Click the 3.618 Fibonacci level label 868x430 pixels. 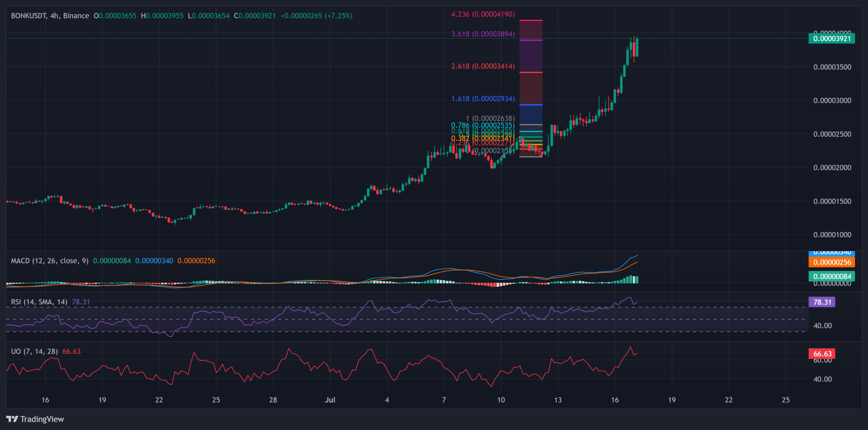point(483,34)
